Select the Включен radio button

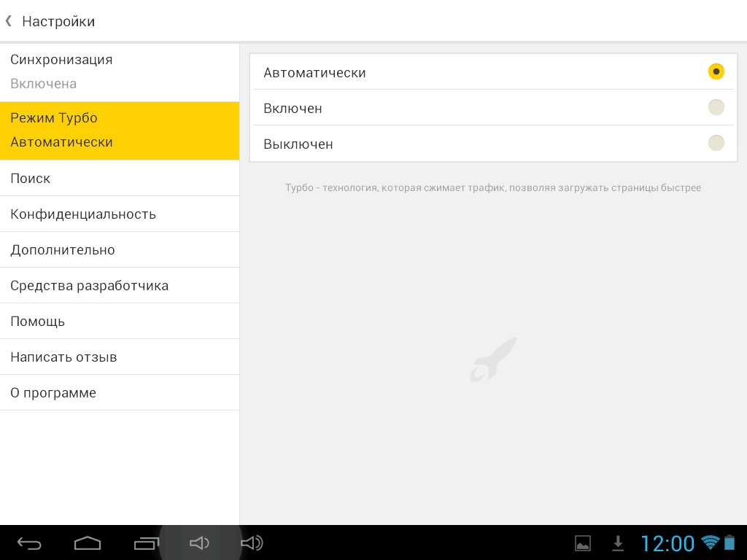(716, 107)
